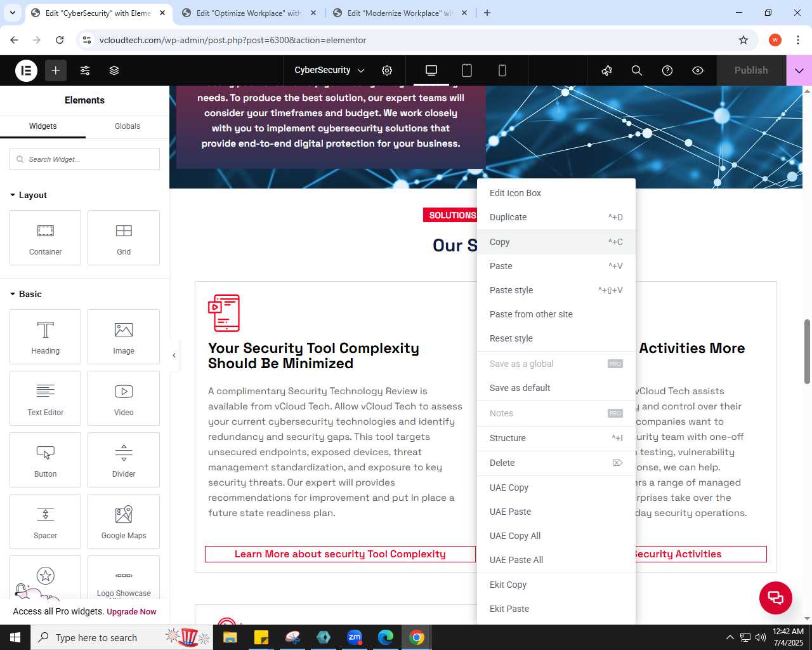Open the Help question mark icon

pos(667,70)
